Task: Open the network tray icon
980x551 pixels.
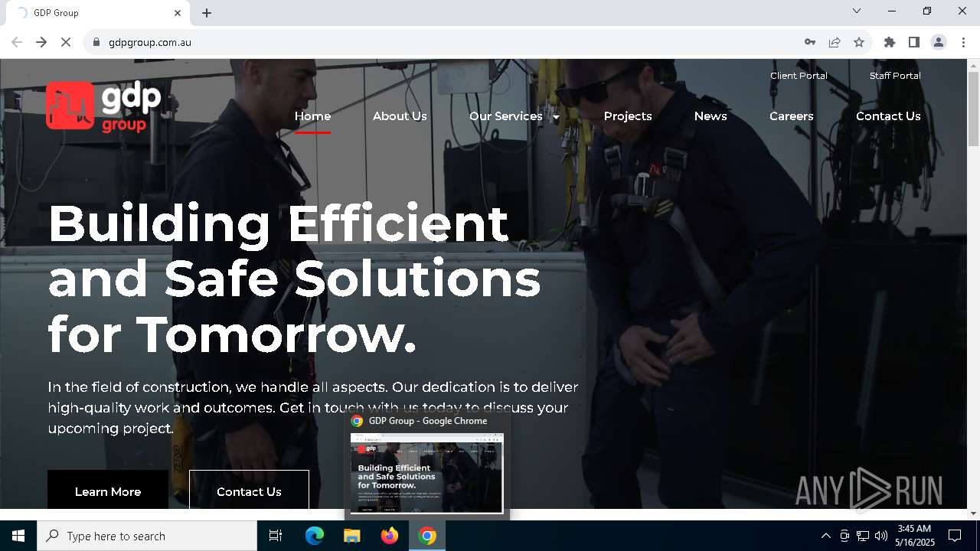Action: coord(863,536)
